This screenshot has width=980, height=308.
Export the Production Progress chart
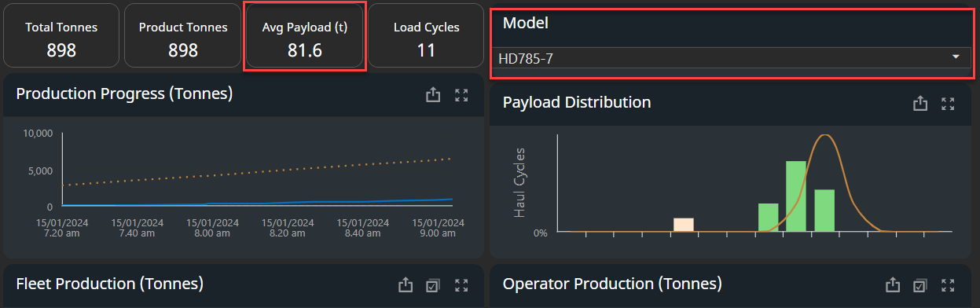click(x=432, y=95)
